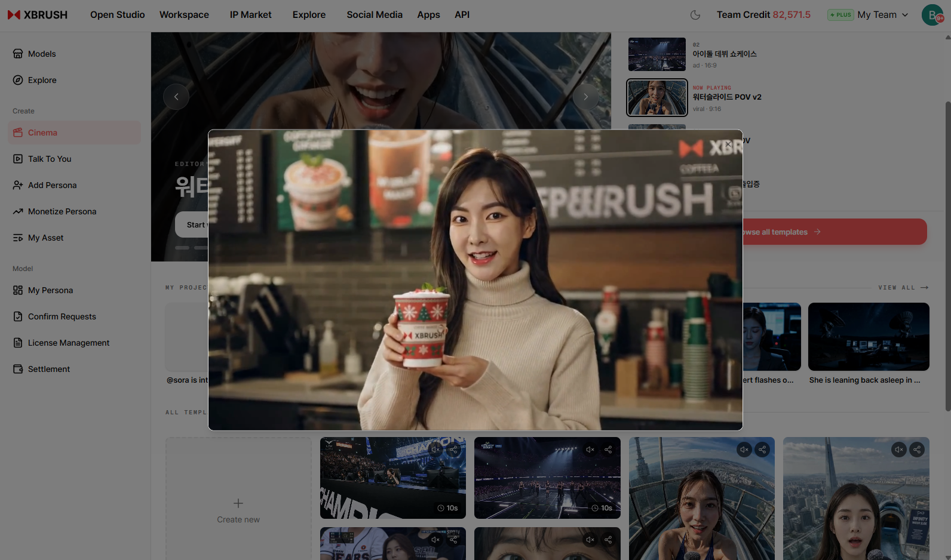Viewport: 951px width, 560px height.
Task: Click the 10s duration on the Champions arena card
Action: tap(447, 508)
